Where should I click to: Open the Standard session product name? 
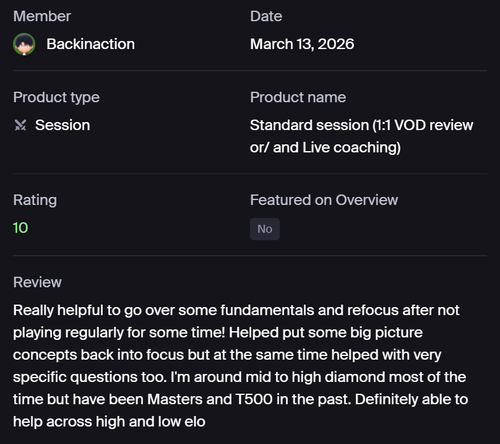[x=362, y=136]
